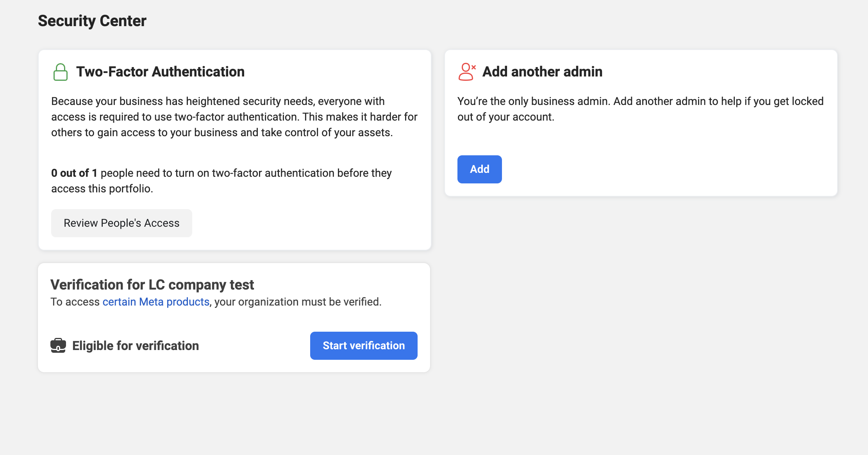
Task: Click the green lock icon
Action: point(60,72)
